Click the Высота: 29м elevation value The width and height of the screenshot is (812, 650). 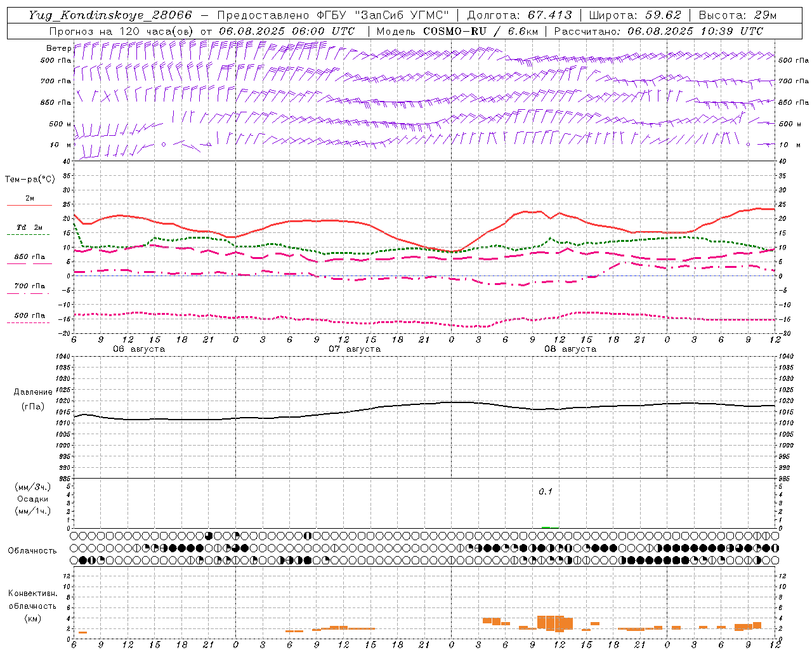(738, 15)
